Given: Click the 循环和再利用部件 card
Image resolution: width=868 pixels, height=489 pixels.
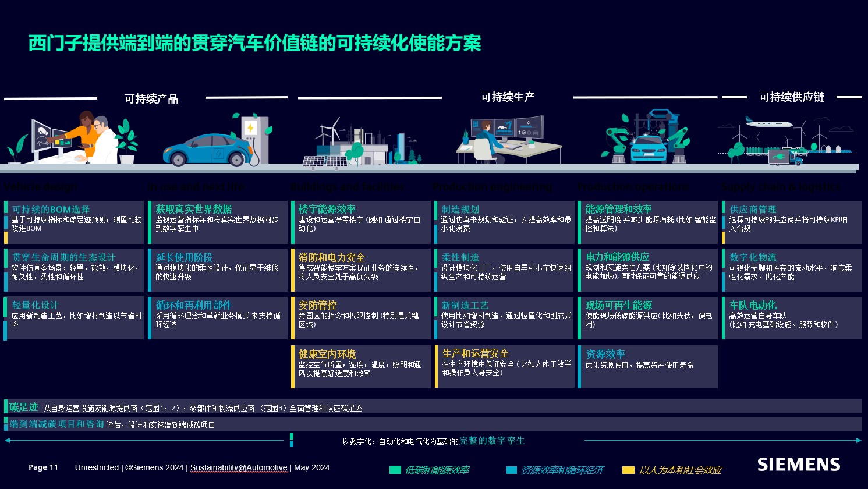Looking at the screenshot, I should (x=217, y=318).
